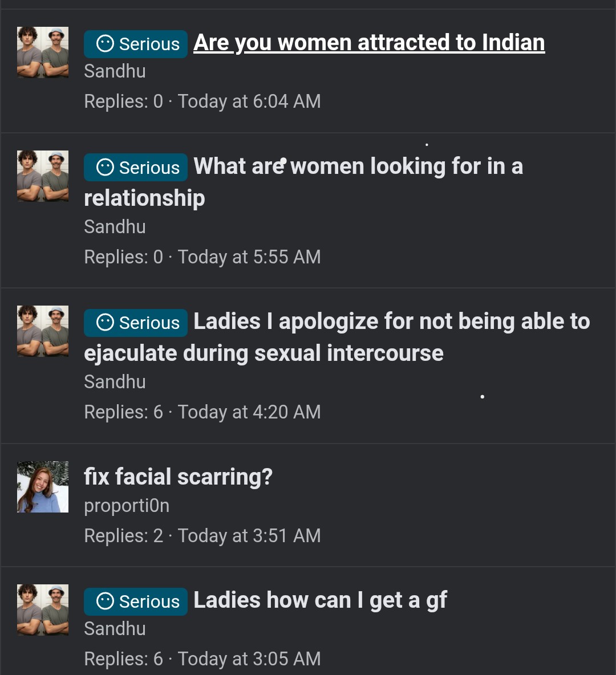This screenshot has height=675, width=616.
Task: Click the Serious tag on the 'attracted to Indian' thread
Action: (x=136, y=44)
